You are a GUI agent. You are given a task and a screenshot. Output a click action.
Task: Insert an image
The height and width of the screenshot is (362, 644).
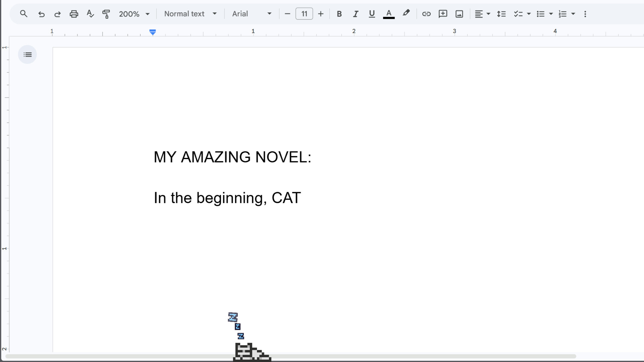459,14
